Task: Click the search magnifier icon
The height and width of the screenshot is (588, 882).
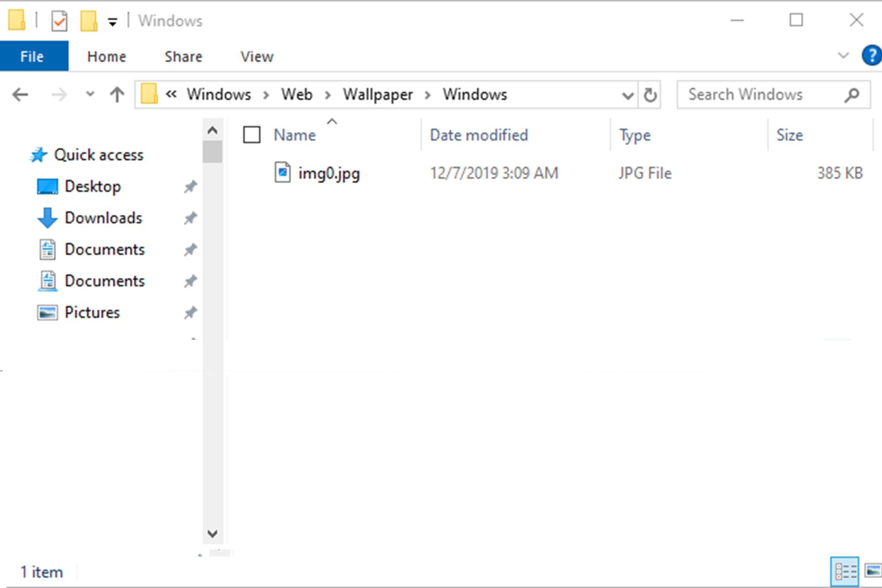Action: (852, 95)
